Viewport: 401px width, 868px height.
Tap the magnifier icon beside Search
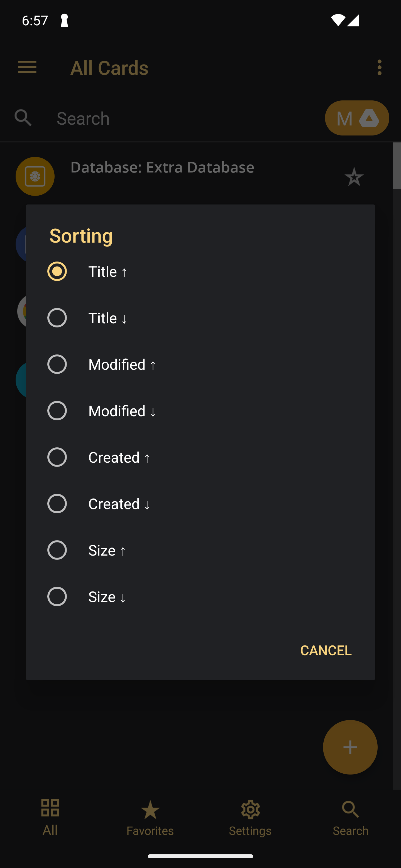click(x=23, y=118)
